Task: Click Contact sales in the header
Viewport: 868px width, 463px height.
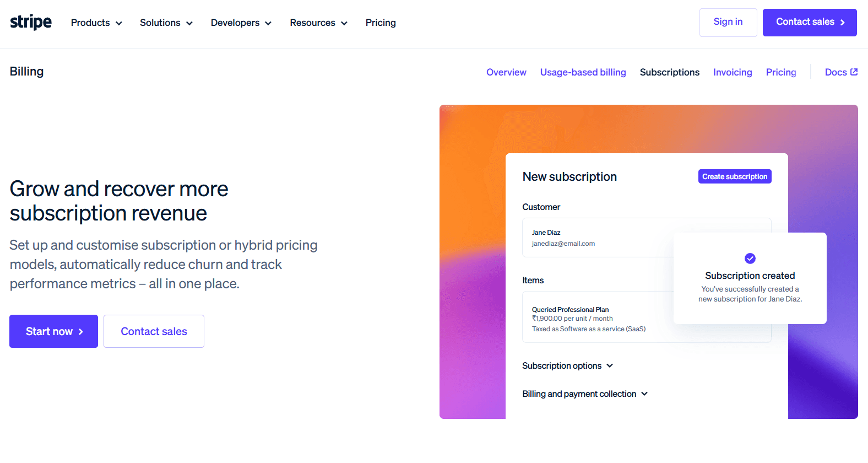Action: [810, 23]
